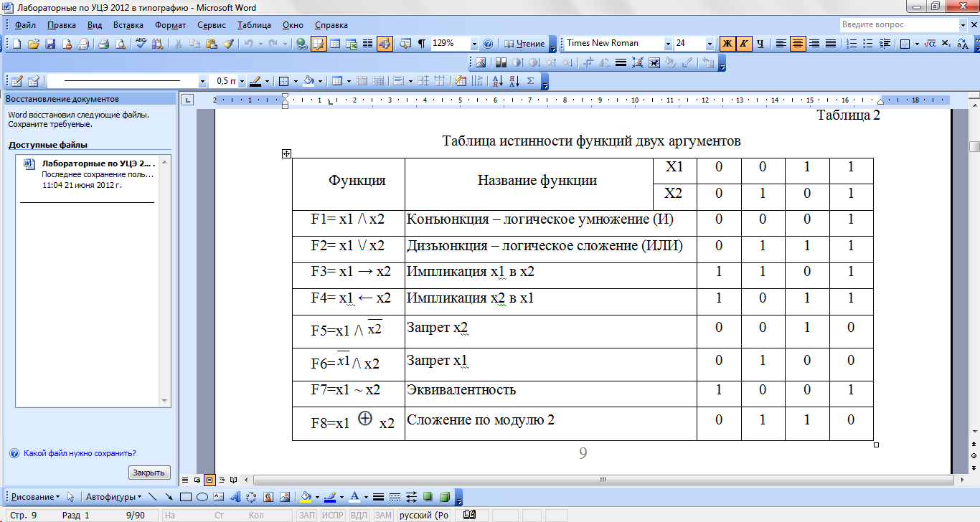Click the Чтение reading mode button
Image resolution: width=980 pixels, height=522 pixels.
click(524, 44)
